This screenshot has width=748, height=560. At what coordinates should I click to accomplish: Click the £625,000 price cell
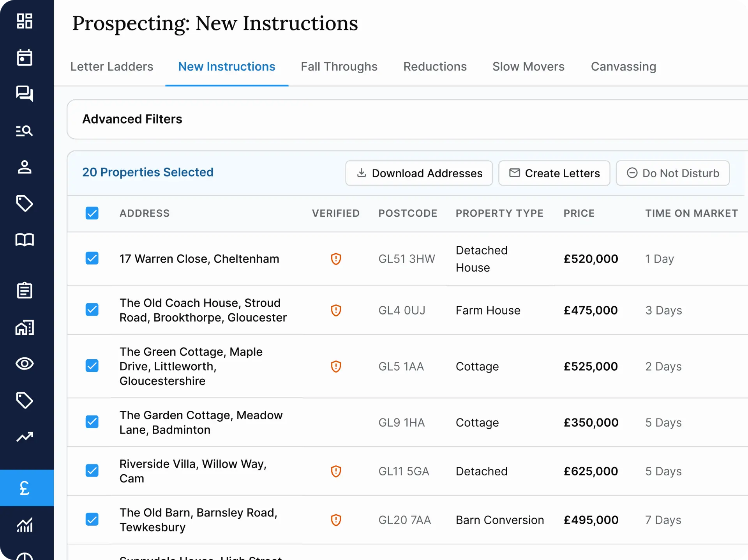591,471
